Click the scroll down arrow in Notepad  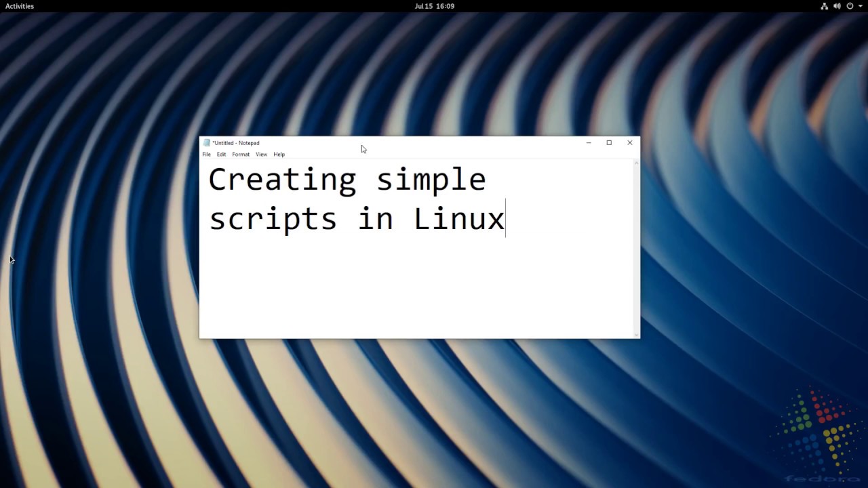click(636, 334)
